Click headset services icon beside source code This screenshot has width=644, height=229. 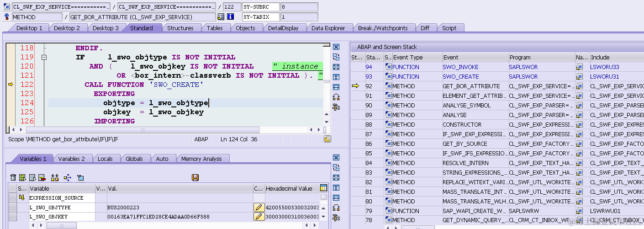[336, 97]
